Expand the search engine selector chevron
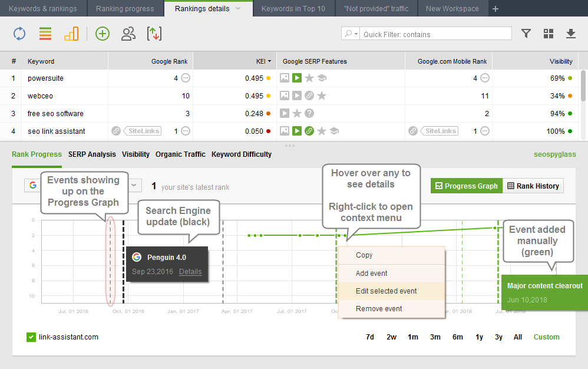 [134, 185]
